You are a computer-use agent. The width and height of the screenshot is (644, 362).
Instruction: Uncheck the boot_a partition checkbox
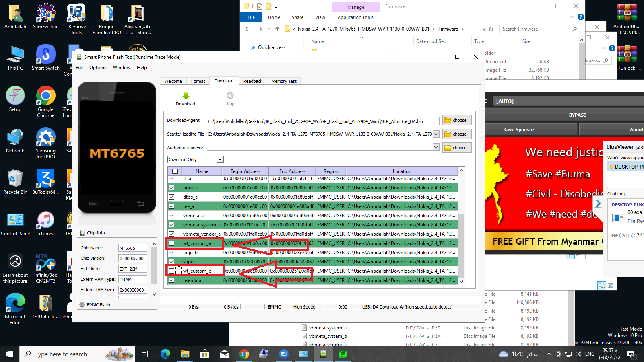(x=172, y=188)
